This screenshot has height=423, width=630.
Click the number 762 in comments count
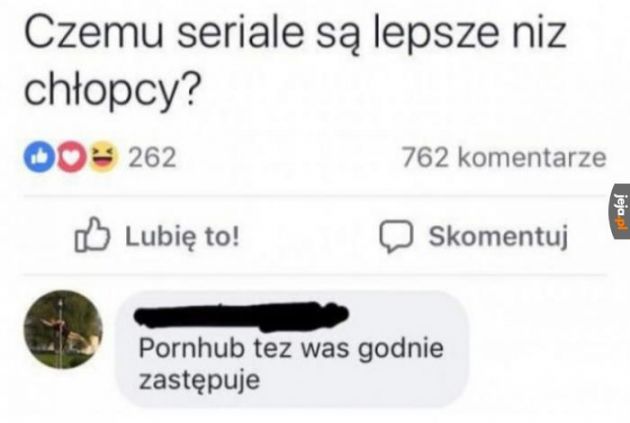point(425,157)
